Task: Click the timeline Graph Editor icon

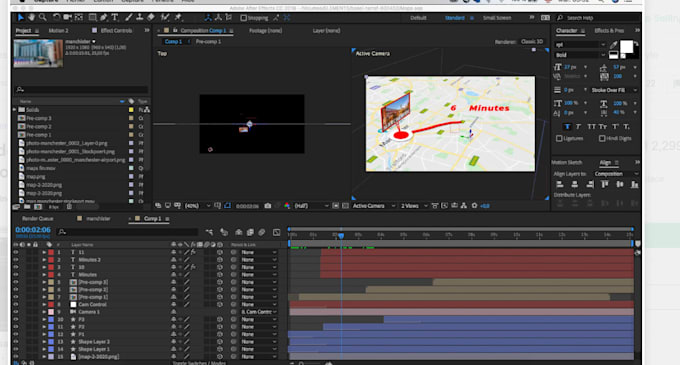Action: pyautogui.click(x=276, y=232)
